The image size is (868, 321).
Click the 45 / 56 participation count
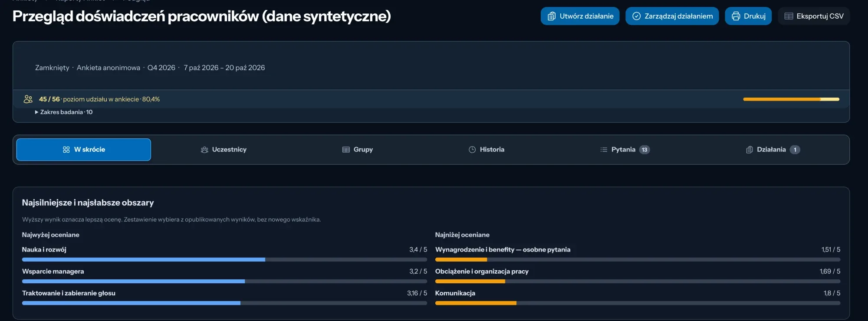(x=49, y=99)
